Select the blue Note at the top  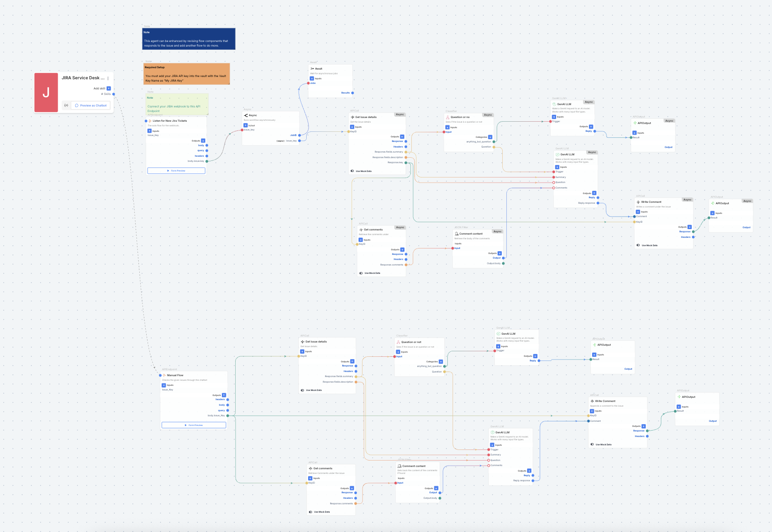(x=189, y=39)
